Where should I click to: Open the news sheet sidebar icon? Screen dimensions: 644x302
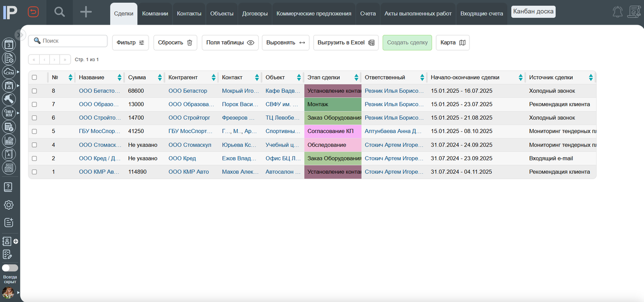coord(9,167)
